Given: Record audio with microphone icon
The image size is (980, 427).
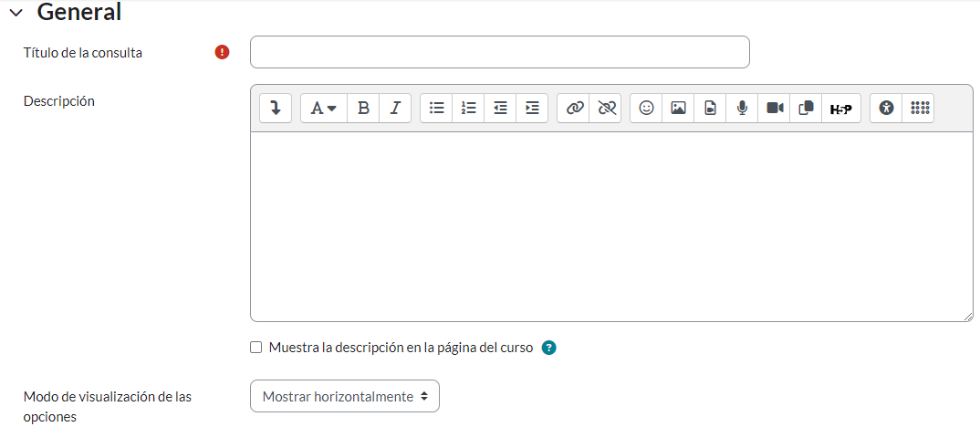Looking at the screenshot, I should tap(742, 108).
